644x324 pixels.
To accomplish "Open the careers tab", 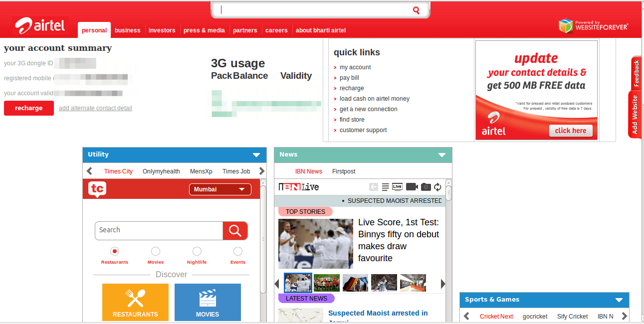I will pyautogui.click(x=276, y=30).
